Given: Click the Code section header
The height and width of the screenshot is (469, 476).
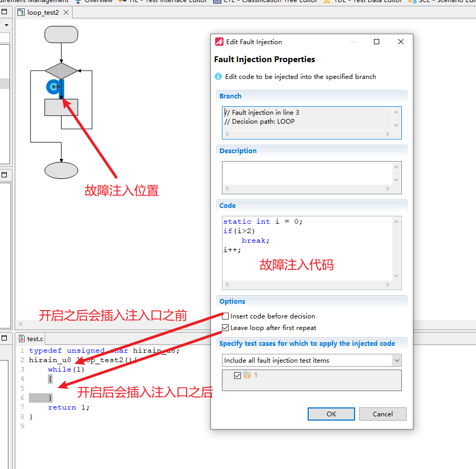Looking at the screenshot, I should [x=227, y=206].
